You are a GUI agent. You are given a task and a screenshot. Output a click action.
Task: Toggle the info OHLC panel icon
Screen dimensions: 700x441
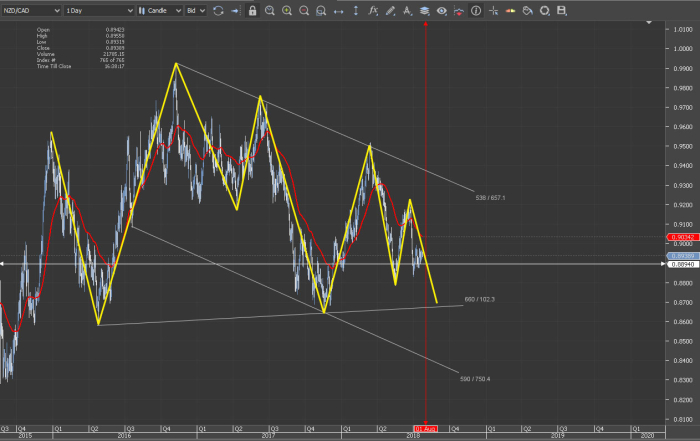476,11
